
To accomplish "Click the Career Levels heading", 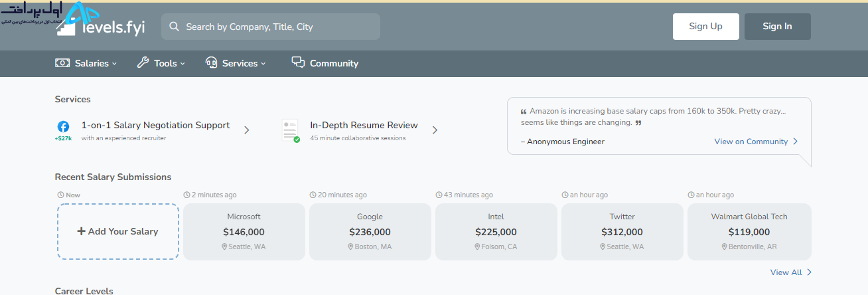I will click(84, 291).
